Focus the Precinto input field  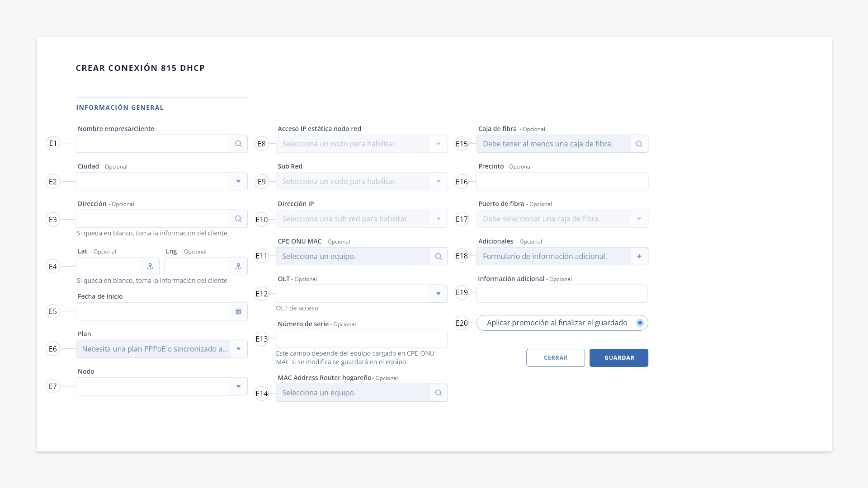(562, 181)
